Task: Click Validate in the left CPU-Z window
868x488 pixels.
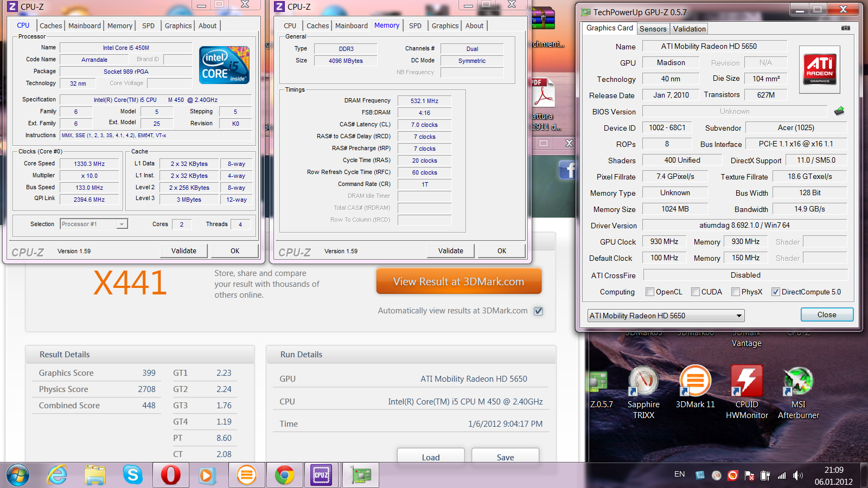Action: click(x=183, y=251)
